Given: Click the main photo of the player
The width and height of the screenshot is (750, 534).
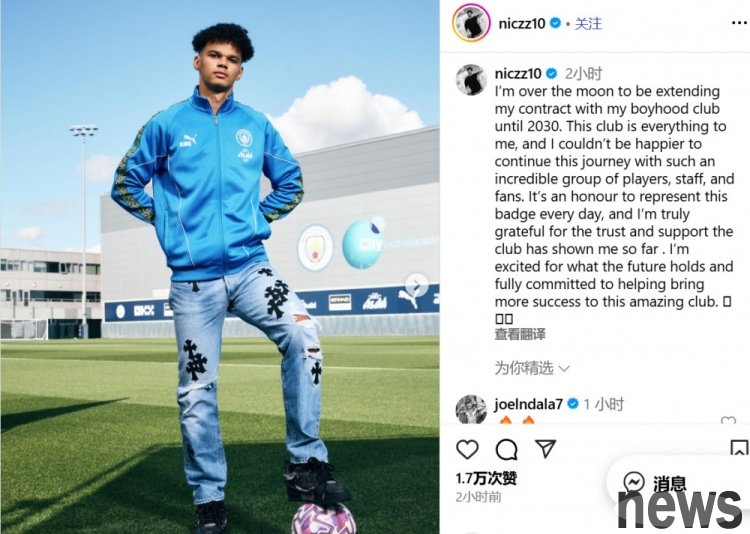Looking at the screenshot, I should pos(220,267).
